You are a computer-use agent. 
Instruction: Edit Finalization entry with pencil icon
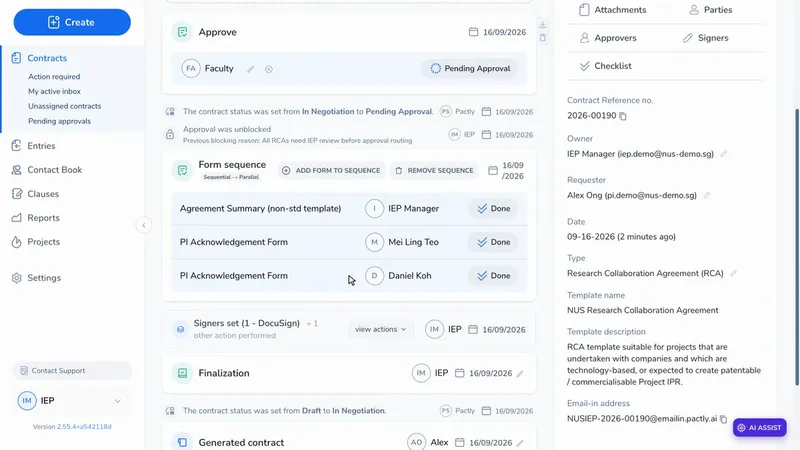(520, 374)
